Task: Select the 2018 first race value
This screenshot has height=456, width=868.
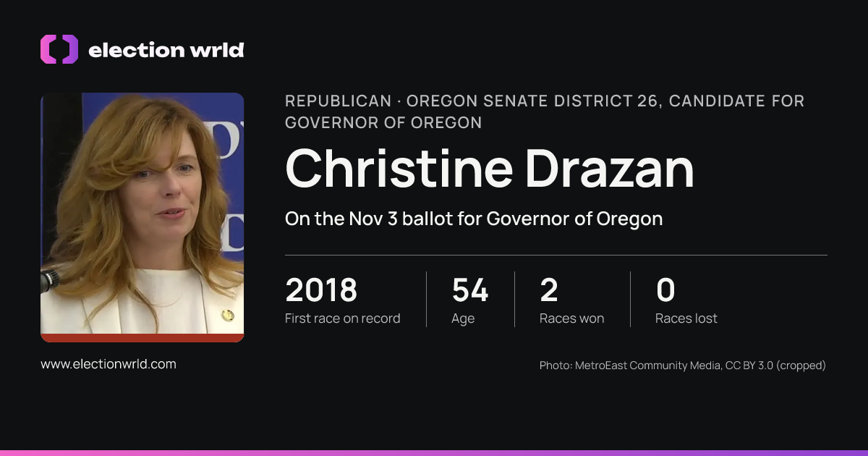Action: 321,290
